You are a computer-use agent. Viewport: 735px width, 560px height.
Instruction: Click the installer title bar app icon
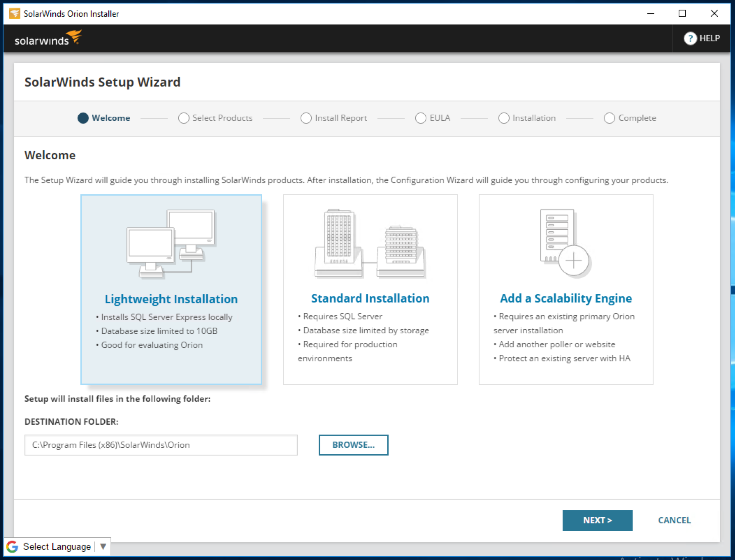[14, 14]
